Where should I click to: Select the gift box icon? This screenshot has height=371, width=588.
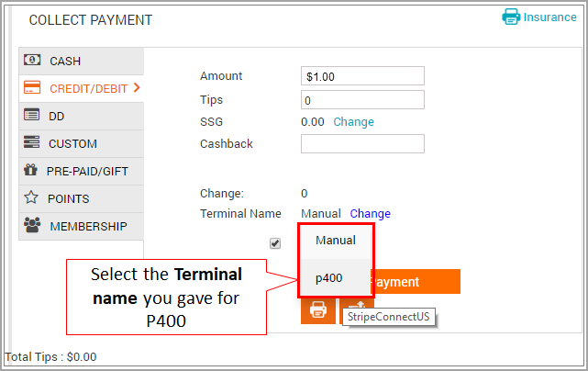(x=31, y=170)
